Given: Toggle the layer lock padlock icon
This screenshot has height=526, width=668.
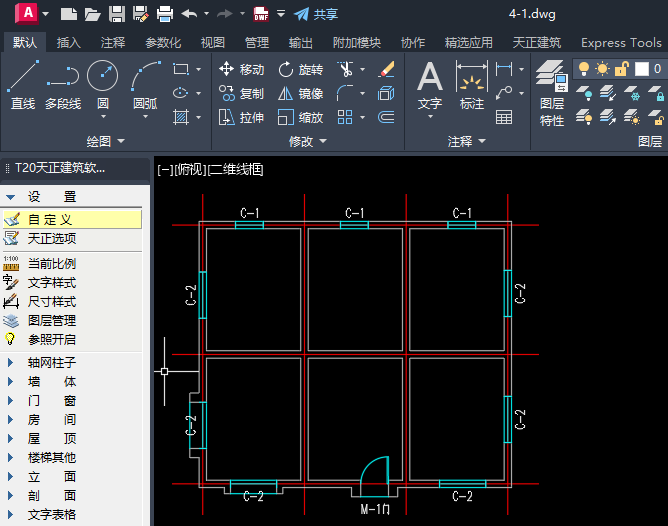Looking at the screenshot, I should coord(621,69).
